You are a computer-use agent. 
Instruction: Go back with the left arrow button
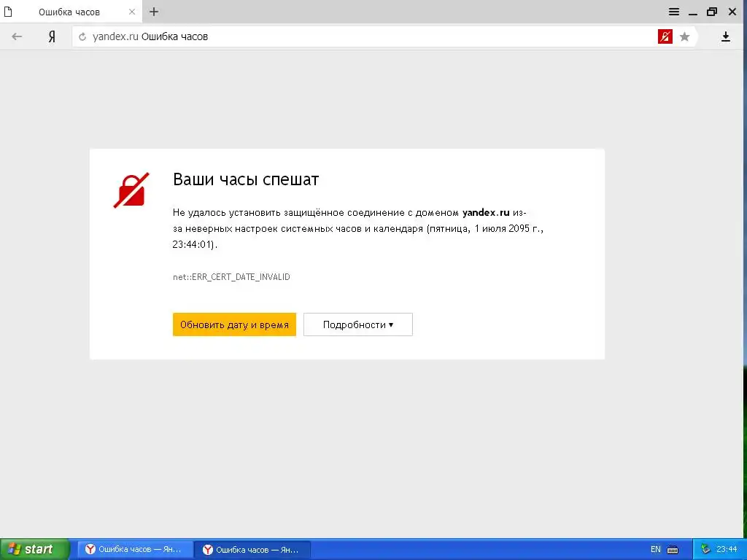tap(17, 36)
